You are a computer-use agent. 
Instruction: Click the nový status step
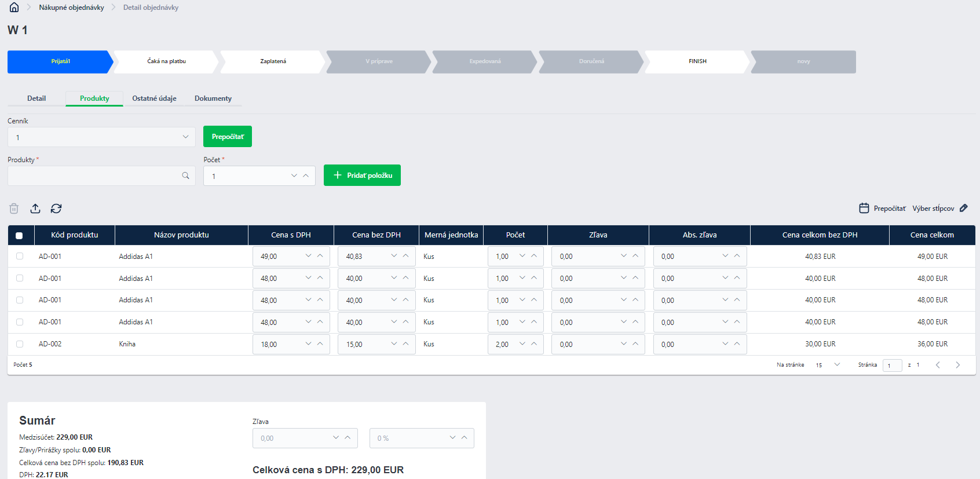pos(803,61)
